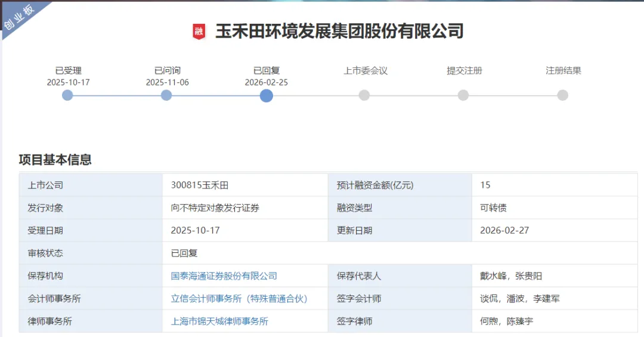The image size is (644, 337).
Task: Click the 签字会计师 label
Action: pos(359,299)
